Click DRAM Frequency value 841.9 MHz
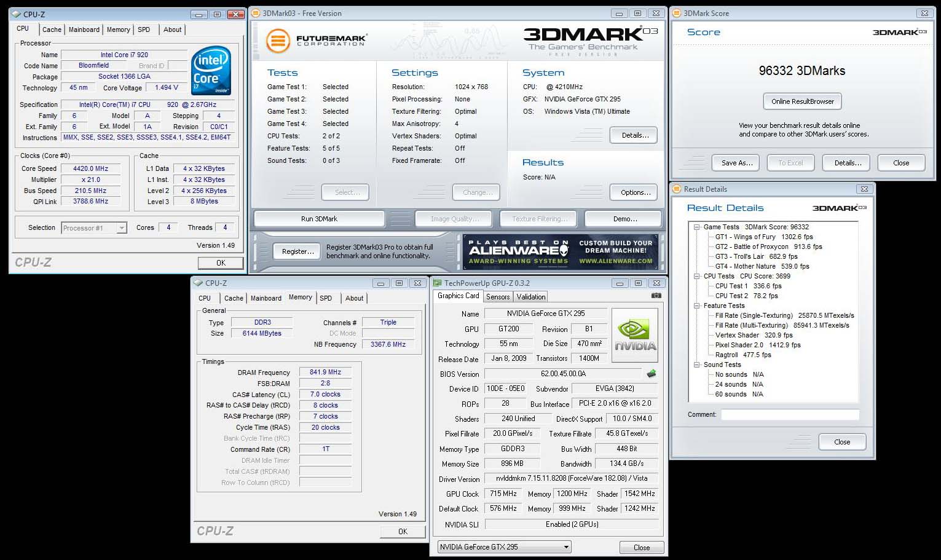941x560 pixels. coord(325,372)
